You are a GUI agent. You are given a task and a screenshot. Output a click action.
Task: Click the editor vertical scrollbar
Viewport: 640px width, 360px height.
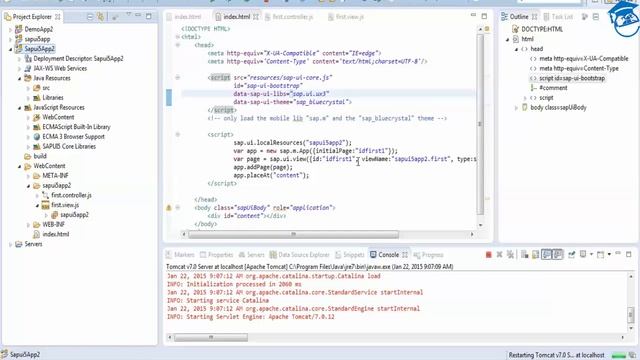[480, 124]
